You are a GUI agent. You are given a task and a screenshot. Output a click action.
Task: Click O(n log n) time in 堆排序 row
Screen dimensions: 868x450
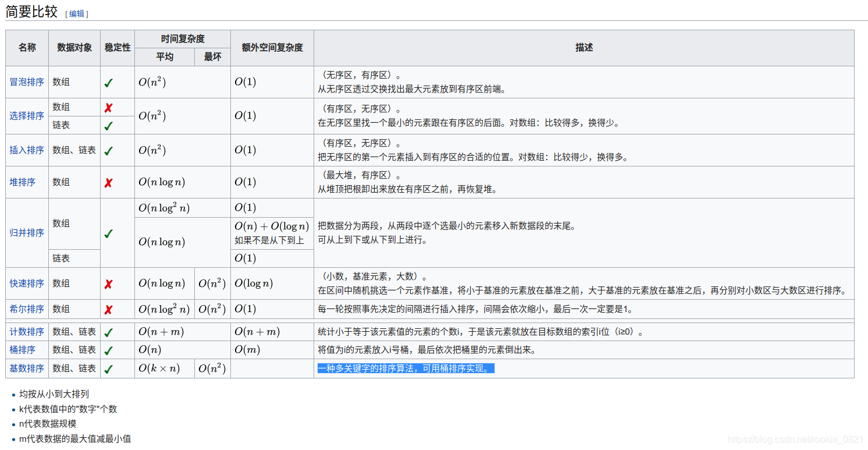[x=162, y=182]
